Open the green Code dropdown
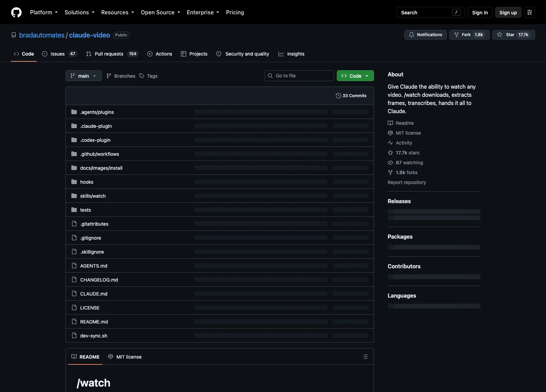 355,76
